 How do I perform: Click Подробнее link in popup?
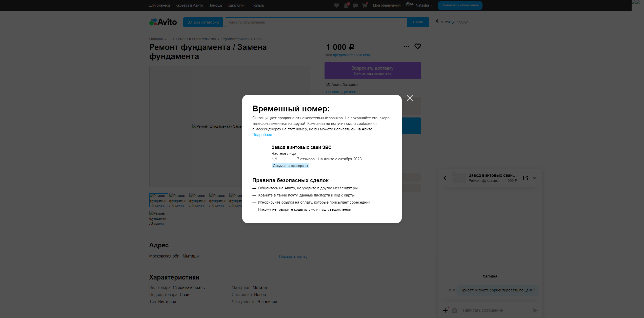[x=262, y=135]
